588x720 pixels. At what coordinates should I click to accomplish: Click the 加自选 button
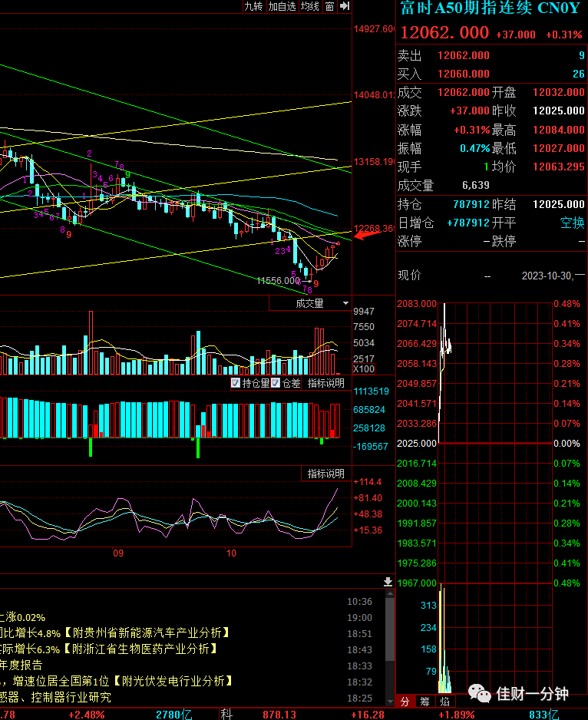click(x=282, y=6)
